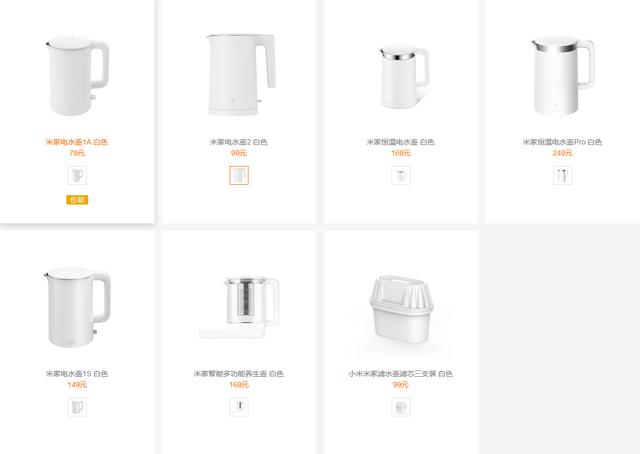This screenshot has height=454, width=640.
Task: Open the 米家电水壶2 白色 title link
Action: pos(239,142)
